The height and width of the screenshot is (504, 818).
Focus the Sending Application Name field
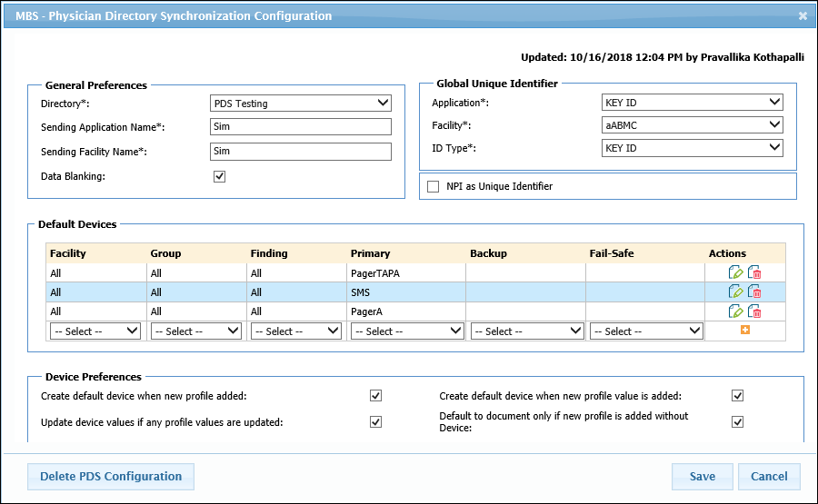tap(301, 126)
